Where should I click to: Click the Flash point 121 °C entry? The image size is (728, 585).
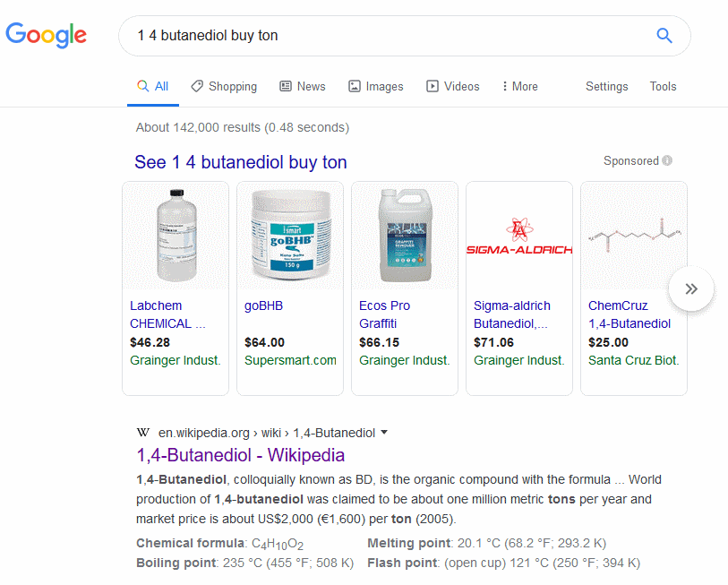pyautogui.click(x=504, y=563)
